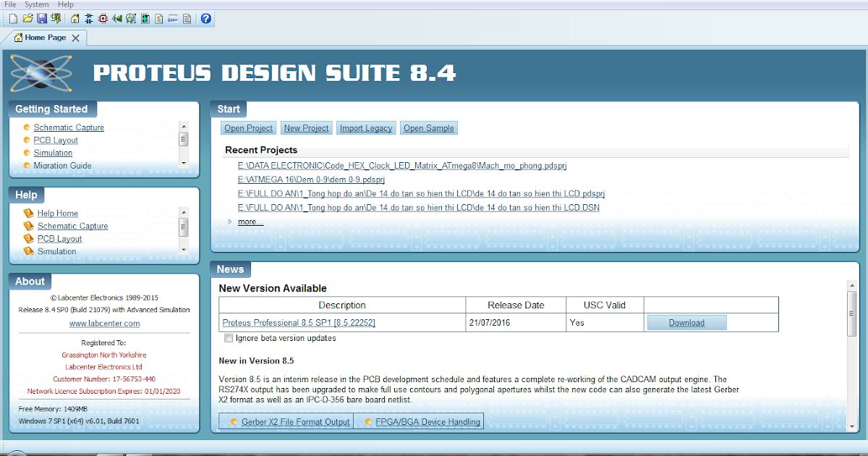Open the Source Code toolbar icon
The image size is (868, 456).
173,19
